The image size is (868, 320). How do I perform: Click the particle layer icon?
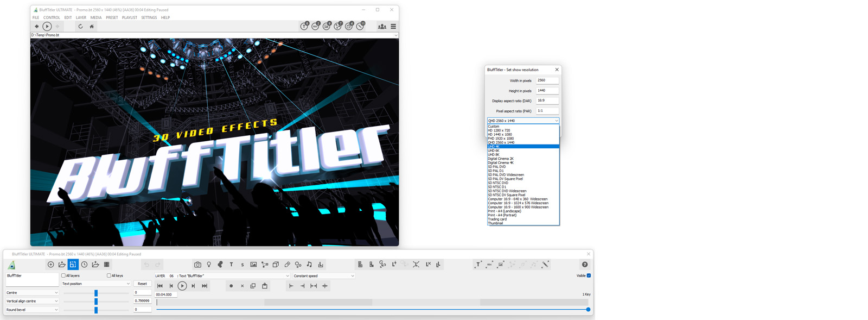pos(298,265)
